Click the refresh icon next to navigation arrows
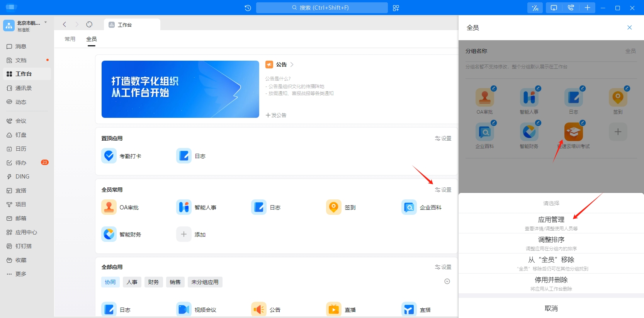The image size is (644, 318). [x=89, y=24]
